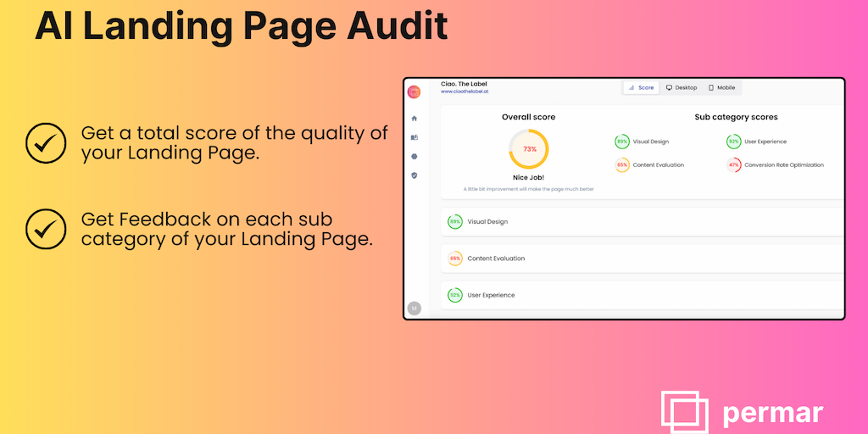Click the 47% Conversion Rate Optimization ring
The image size is (868, 434).
pos(733,165)
